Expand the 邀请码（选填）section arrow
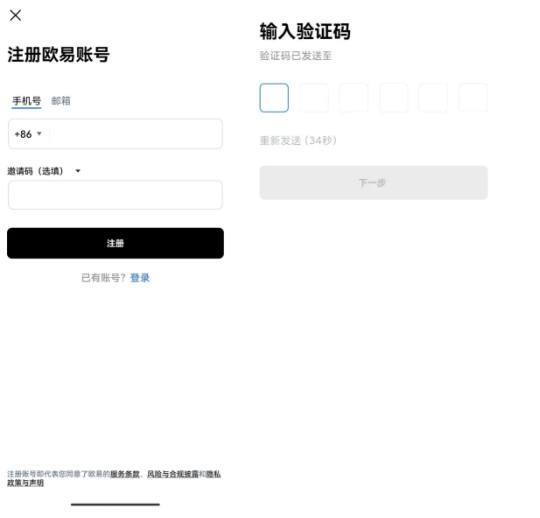 [78, 171]
